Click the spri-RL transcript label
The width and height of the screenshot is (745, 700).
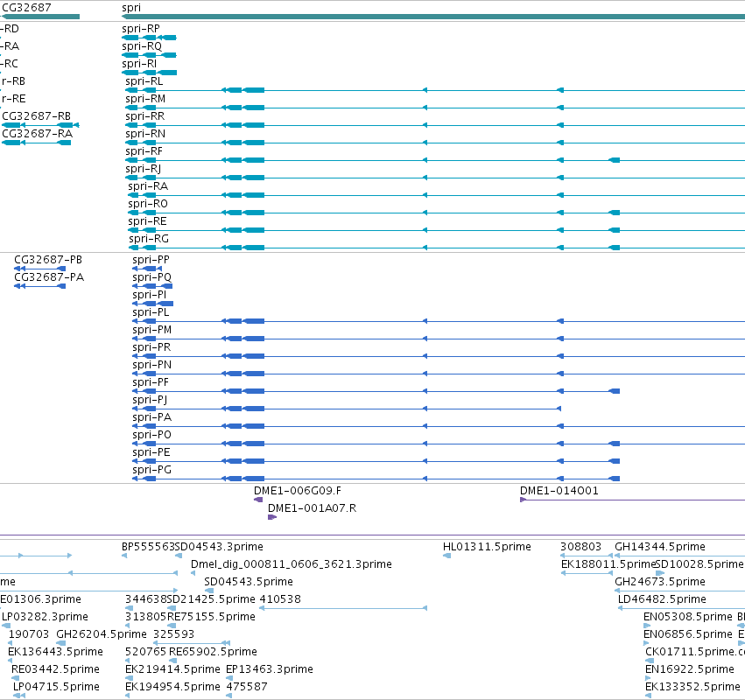pos(144,81)
